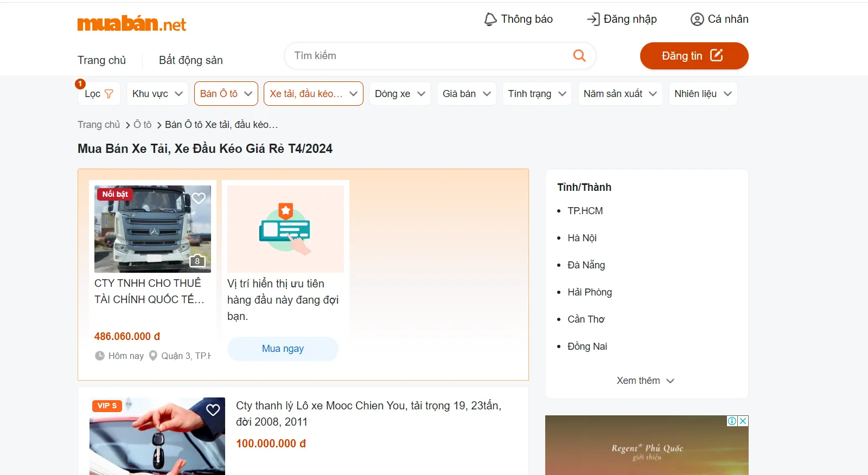Image resolution: width=868 pixels, height=475 pixels.
Task: Click the Mua ngay button
Action: [283, 349]
